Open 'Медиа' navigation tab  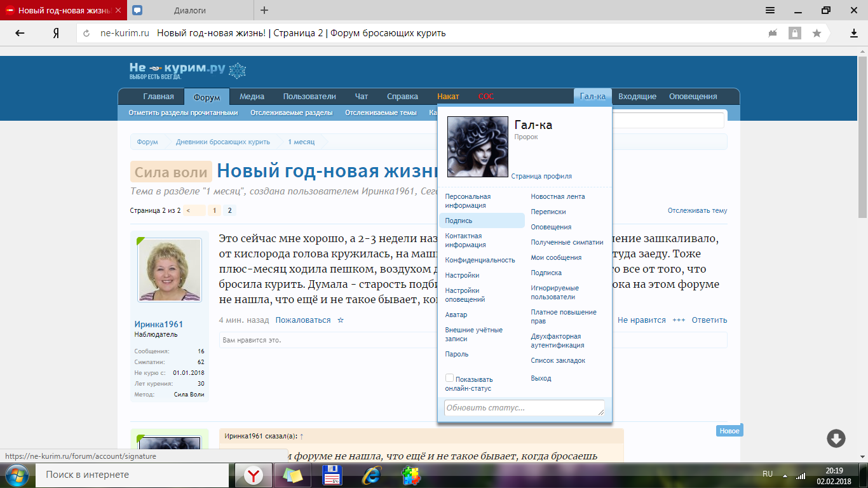(x=252, y=97)
